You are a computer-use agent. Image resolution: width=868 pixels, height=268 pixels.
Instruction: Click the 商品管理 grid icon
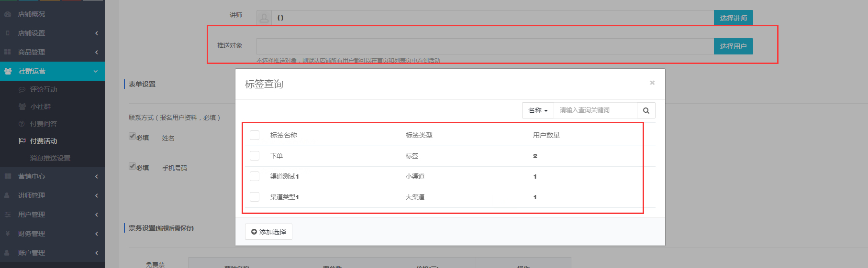coord(8,52)
